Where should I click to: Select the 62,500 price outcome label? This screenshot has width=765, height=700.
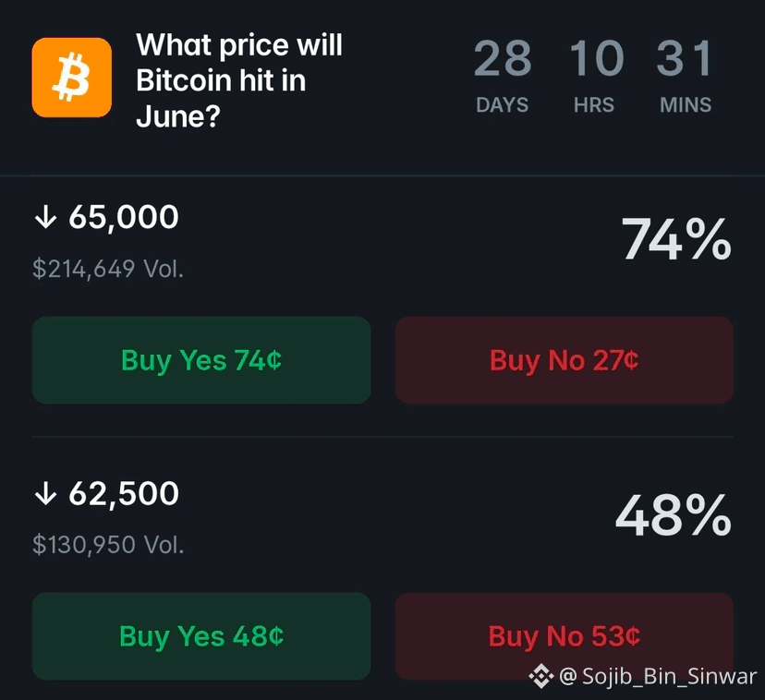tap(124, 493)
